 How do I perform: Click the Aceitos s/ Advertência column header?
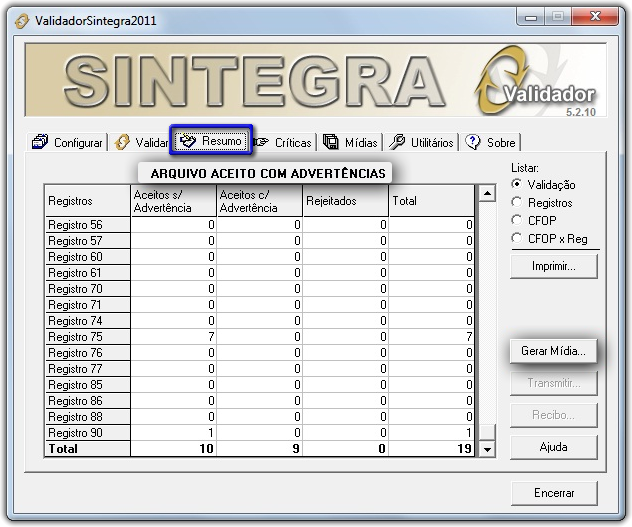[x=174, y=201]
